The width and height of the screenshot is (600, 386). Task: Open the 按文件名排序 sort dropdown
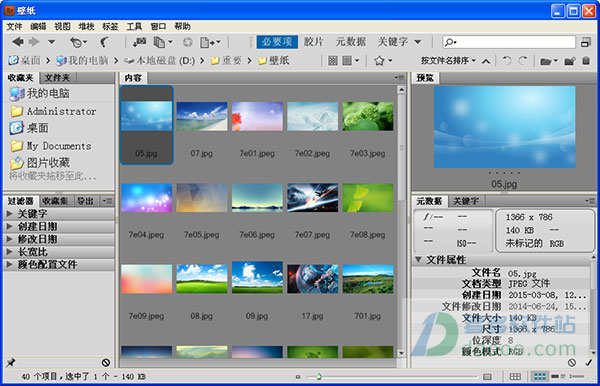[448, 60]
